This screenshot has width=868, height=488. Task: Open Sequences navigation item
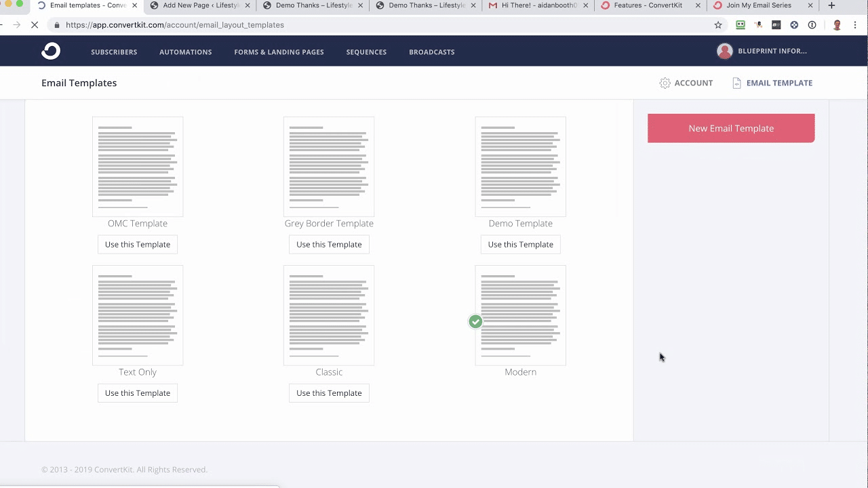click(x=366, y=52)
